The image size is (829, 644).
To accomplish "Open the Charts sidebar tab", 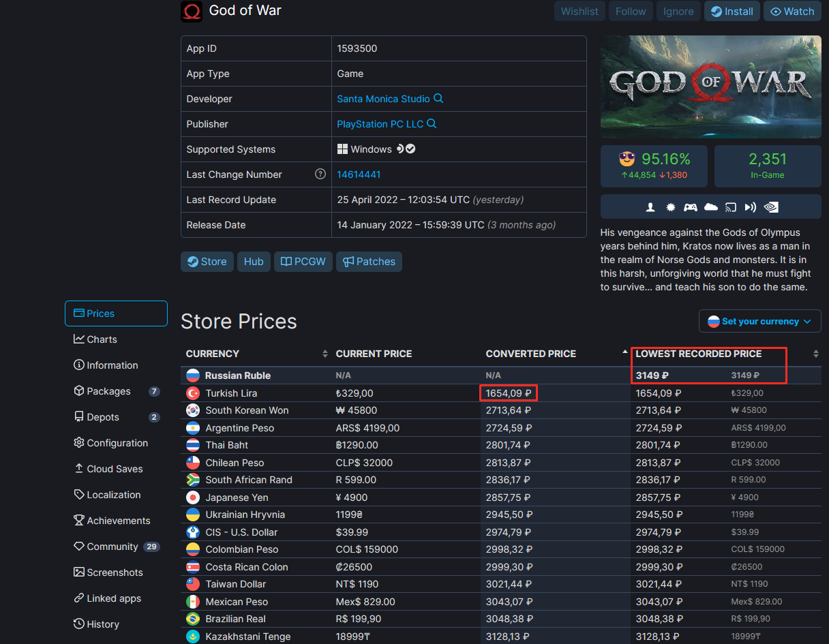I will coord(116,339).
